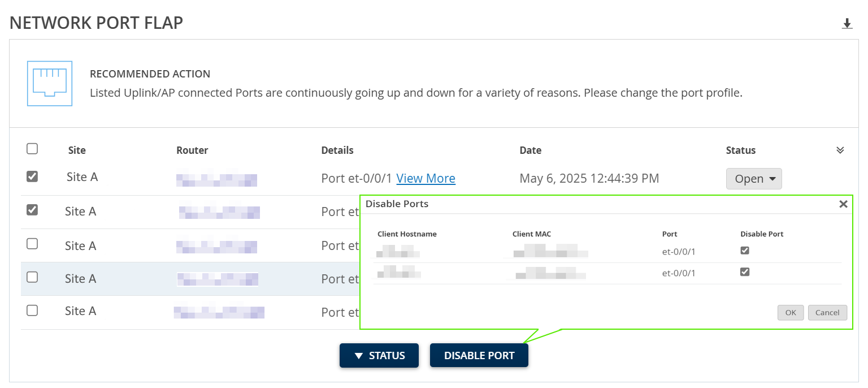Select the highlighted fourth row checkbox
The height and width of the screenshot is (388, 868).
tap(33, 277)
